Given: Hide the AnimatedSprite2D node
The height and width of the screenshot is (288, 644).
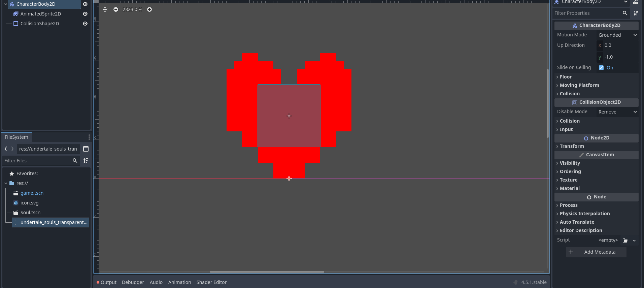Looking at the screenshot, I should click(85, 14).
